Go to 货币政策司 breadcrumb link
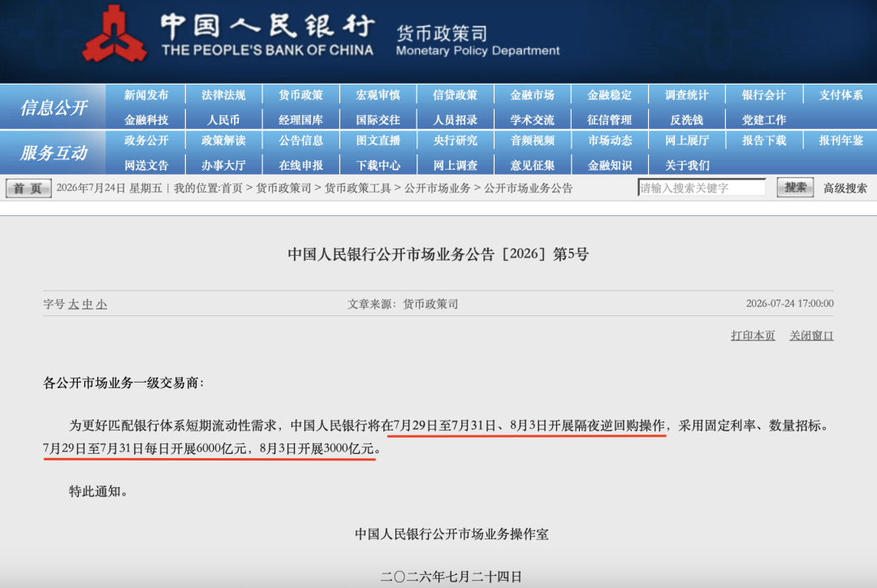The width and height of the screenshot is (877, 588). pos(283,188)
